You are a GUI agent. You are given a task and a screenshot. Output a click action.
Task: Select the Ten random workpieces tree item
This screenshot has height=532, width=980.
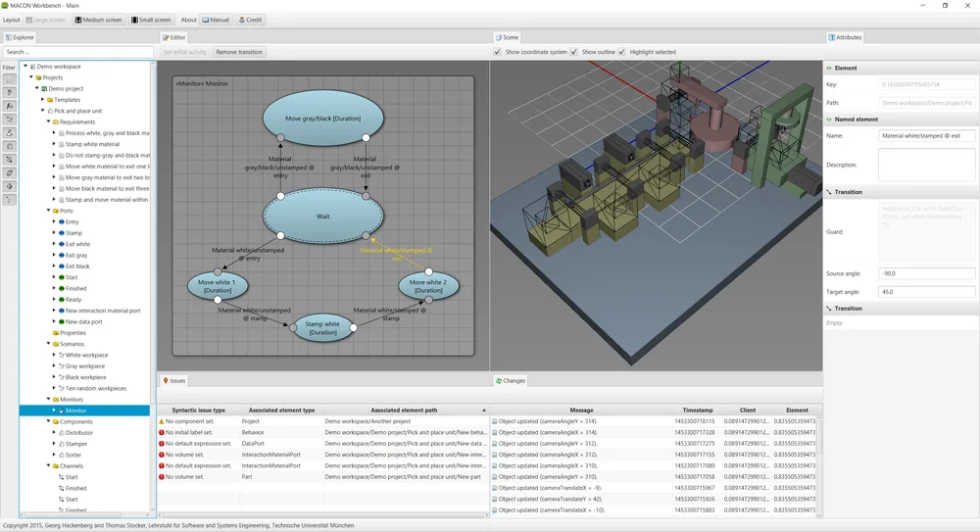(x=96, y=389)
